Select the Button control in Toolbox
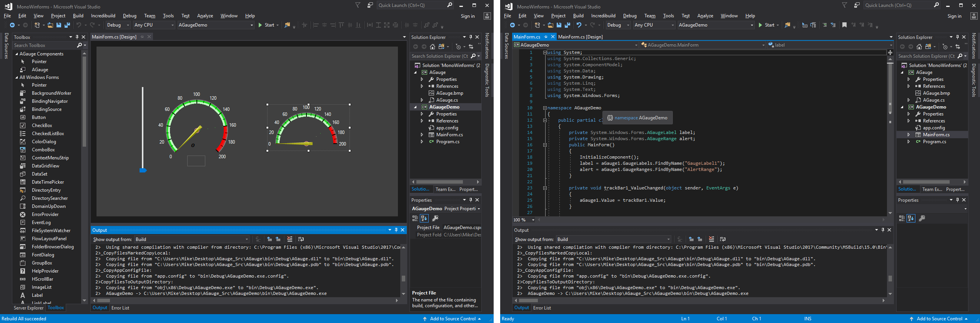The image size is (980, 323). 38,117
